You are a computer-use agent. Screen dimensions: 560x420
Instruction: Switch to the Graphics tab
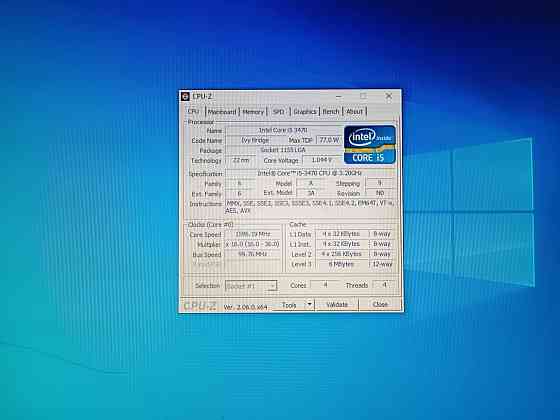(x=305, y=112)
